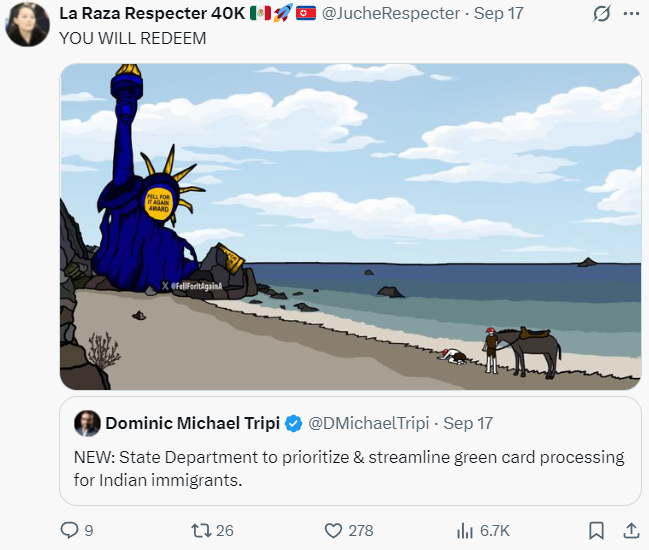Screen dimensions: 649x550
Task: Click the 26 reposts count
Action: (x=225, y=530)
